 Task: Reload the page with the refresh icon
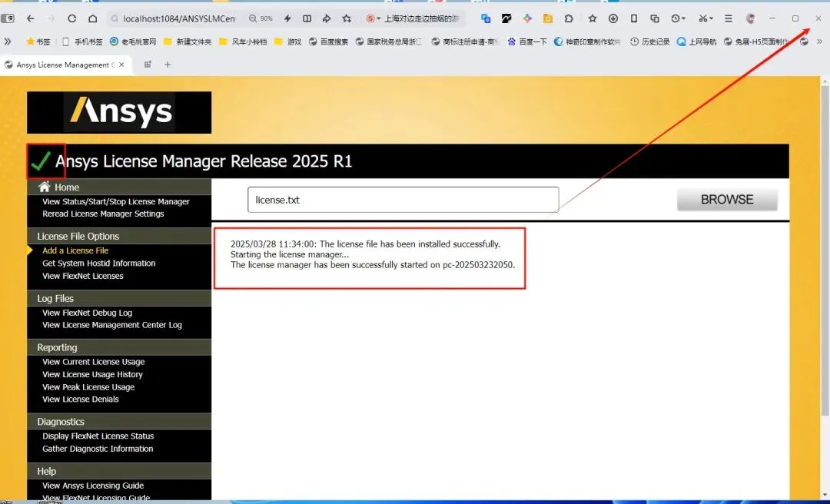click(x=72, y=18)
